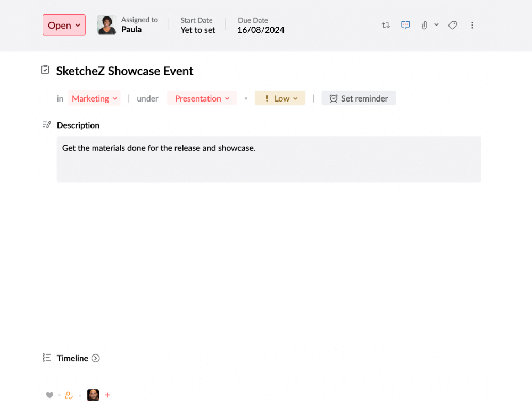Viewport: 532px width, 406px height.
Task: Attach a file using the paperclip icon
Action: tap(423, 24)
